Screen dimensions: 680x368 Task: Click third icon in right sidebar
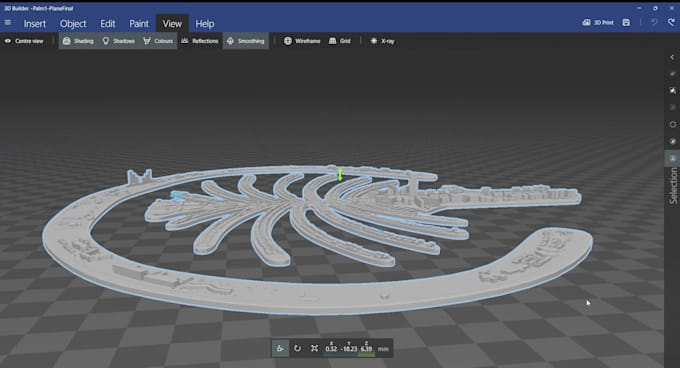click(x=673, y=91)
